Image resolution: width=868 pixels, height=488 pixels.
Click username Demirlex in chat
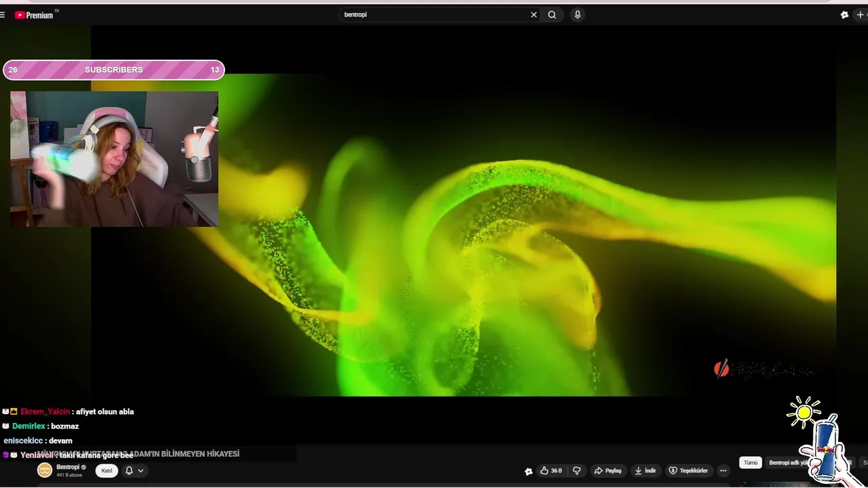point(28,426)
